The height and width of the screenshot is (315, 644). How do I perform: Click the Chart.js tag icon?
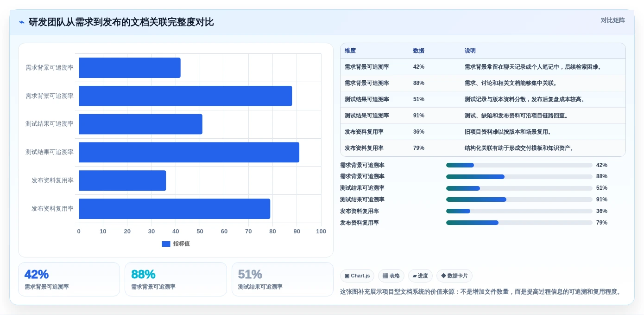pos(347,276)
